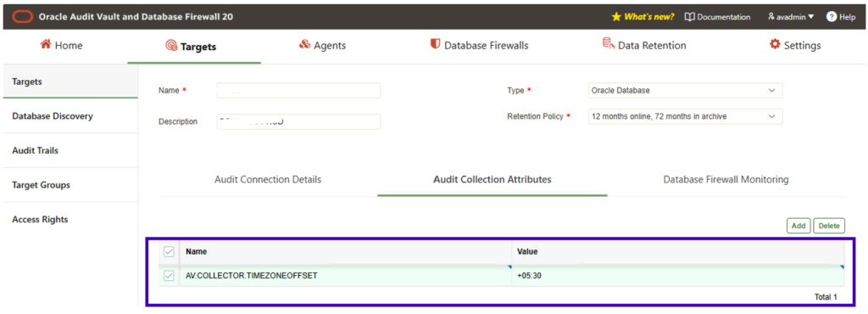This screenshot has height=314, width=868.
Task: Open the Settings tab
Action: pyautogui.click(x=795, y=46)
